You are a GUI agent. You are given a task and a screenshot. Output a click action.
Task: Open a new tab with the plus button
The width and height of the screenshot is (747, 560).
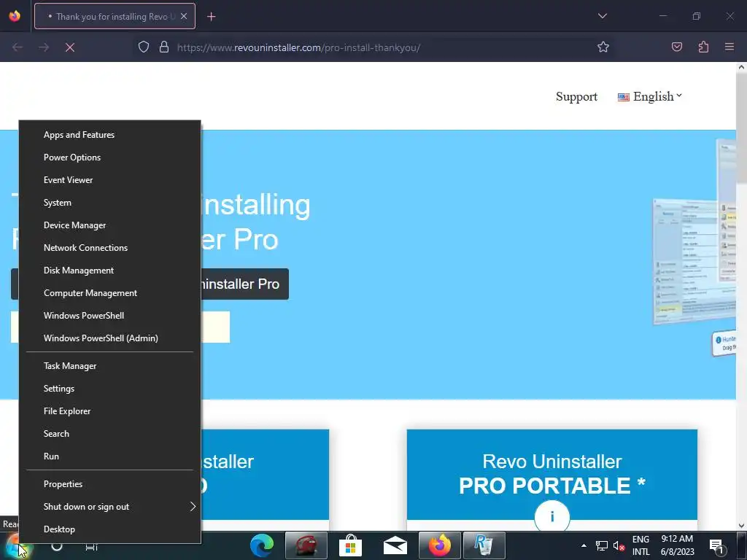[x=212, y=17]
